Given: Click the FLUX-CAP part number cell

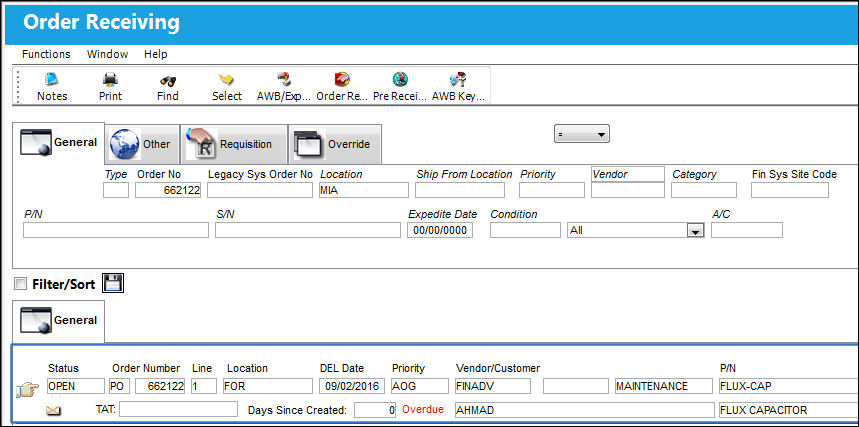Looking at the screenshot, I should 788,386.
